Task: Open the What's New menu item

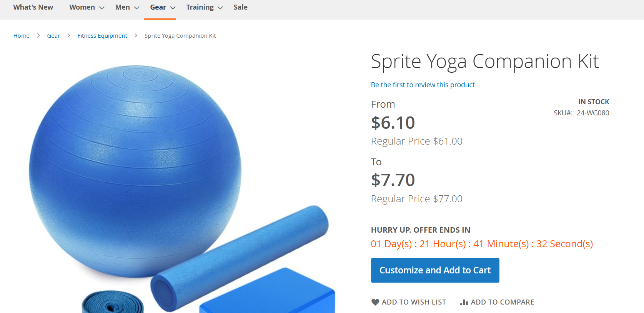Action: point(33,7)
